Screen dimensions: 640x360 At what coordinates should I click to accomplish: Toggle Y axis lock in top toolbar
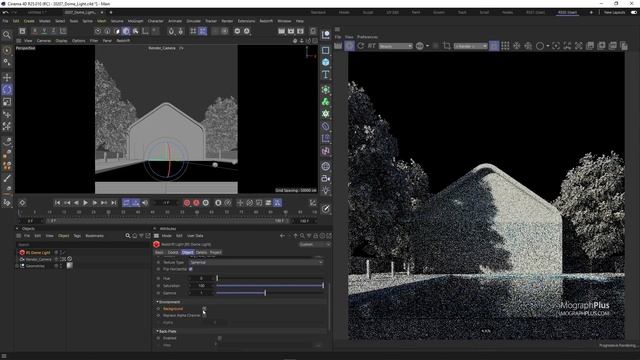click(44, 31)
